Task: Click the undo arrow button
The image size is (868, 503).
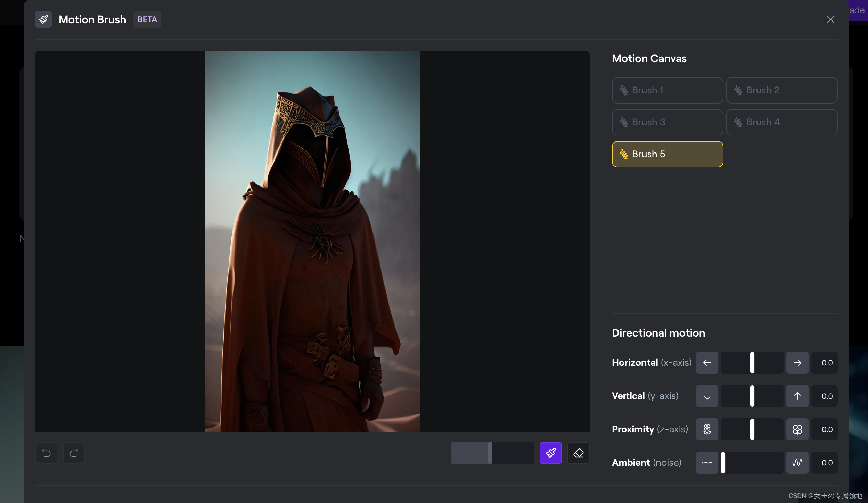Action: (46, 453)
